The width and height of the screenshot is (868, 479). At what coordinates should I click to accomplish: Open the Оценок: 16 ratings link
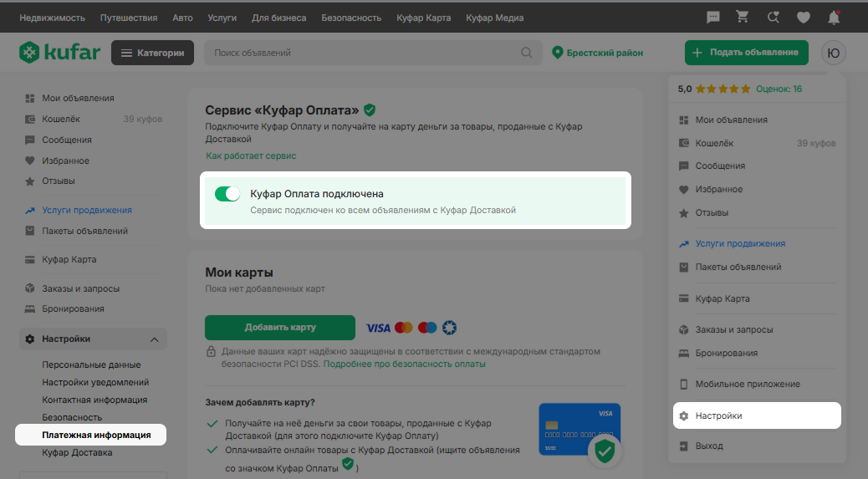[x=779, y=89]
